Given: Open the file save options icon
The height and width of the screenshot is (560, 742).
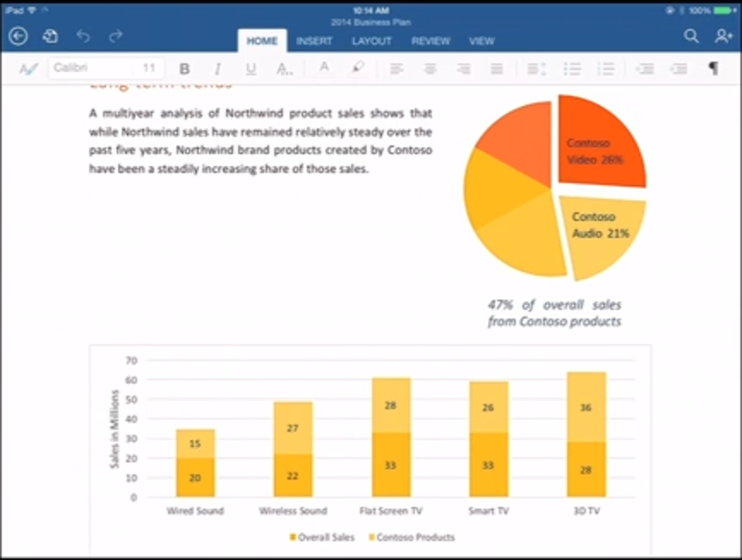Looking at the screenshot, I should 50,36.
